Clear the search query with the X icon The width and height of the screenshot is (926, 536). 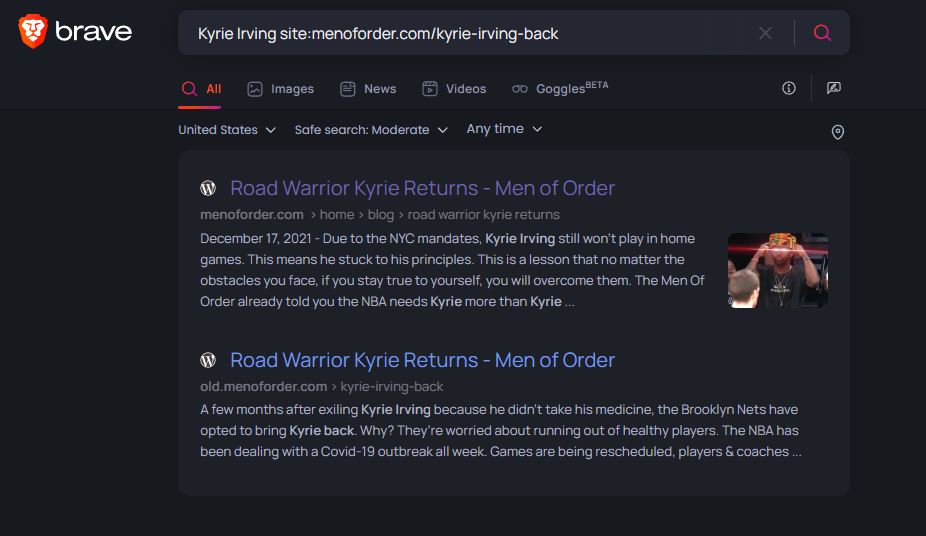(x=765, y=33)
